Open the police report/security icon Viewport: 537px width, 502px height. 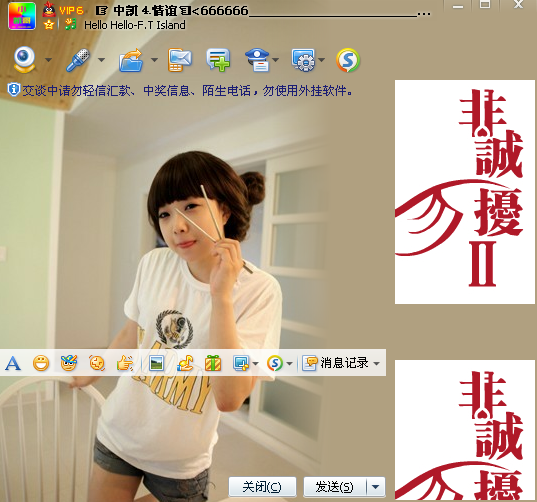tap(258, 60)
